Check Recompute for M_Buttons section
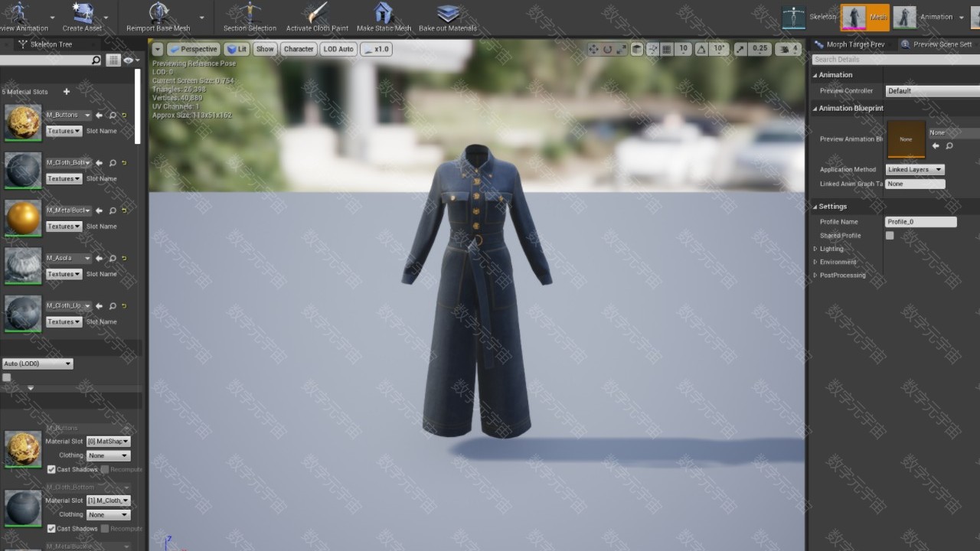 (x=105, y=469)
